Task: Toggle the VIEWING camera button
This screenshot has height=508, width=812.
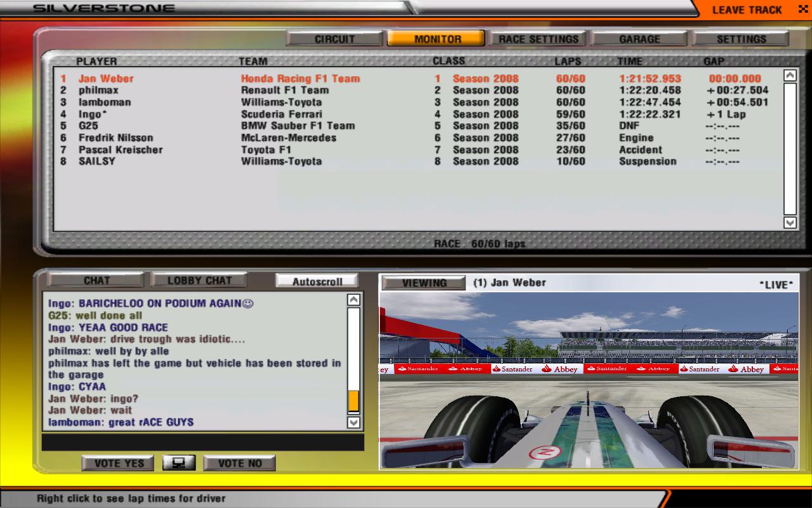Action: point(424,283)
